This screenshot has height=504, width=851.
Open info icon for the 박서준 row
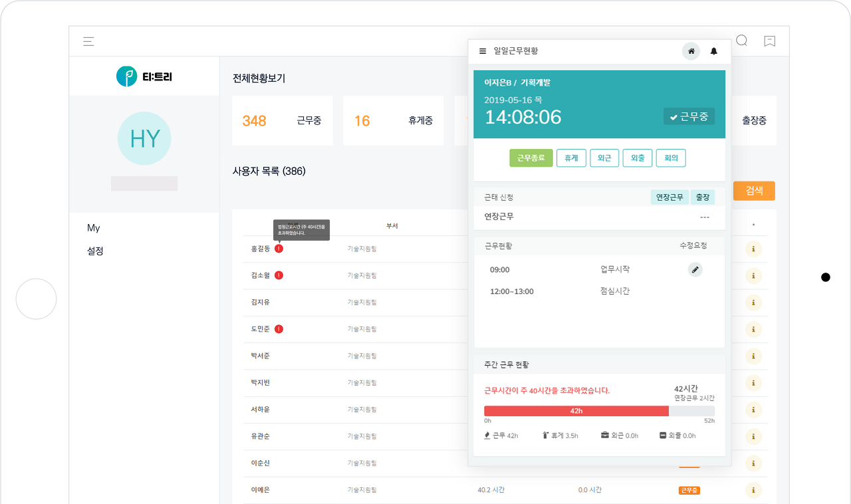click(x=753, y=356)
